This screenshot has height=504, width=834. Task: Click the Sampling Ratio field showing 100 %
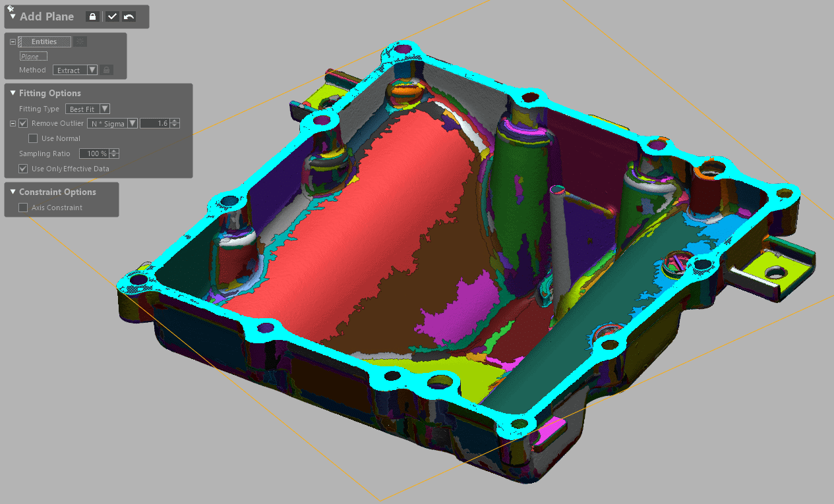(94, 154)
